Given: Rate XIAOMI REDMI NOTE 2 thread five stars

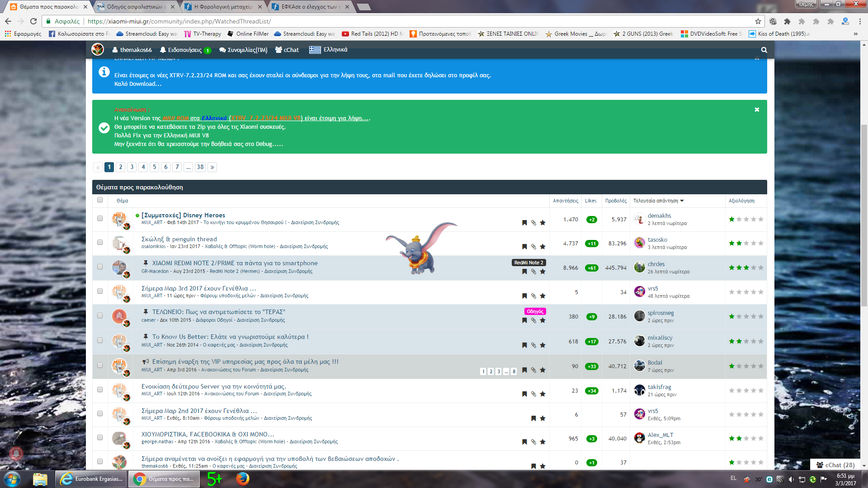Looking at the screenshot, I should point(761,267).
